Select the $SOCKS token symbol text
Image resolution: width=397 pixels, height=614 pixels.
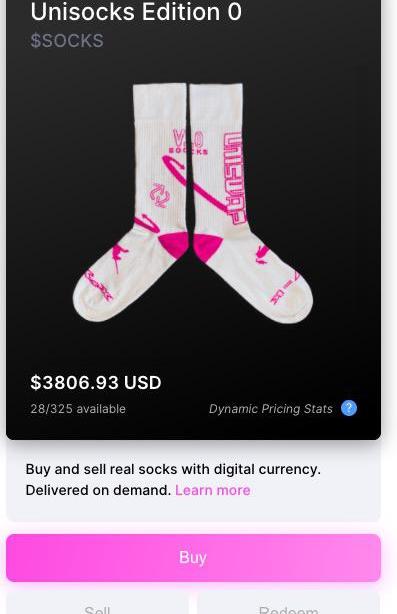tap(67, 41)
